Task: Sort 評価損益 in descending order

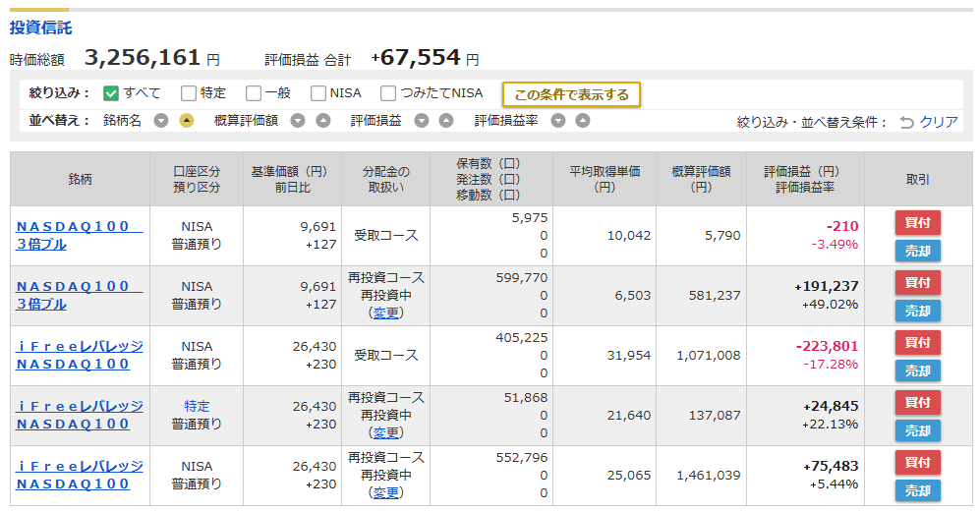Action: pyautogui.click(x=422, y=121)
